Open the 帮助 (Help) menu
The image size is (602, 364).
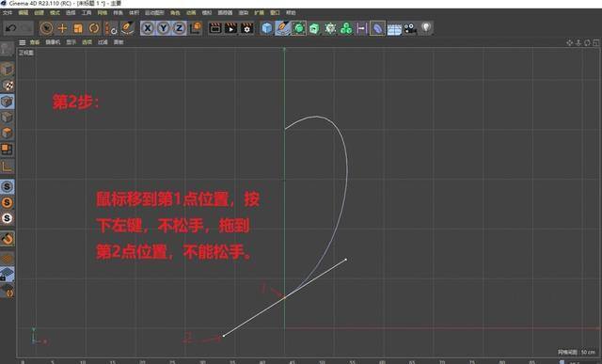pos(291,12)
